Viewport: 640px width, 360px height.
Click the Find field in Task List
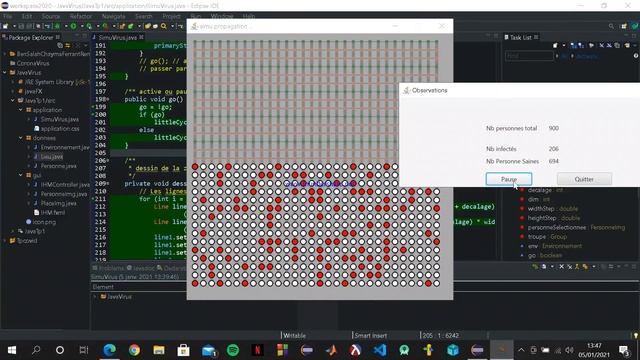(529, 56)
